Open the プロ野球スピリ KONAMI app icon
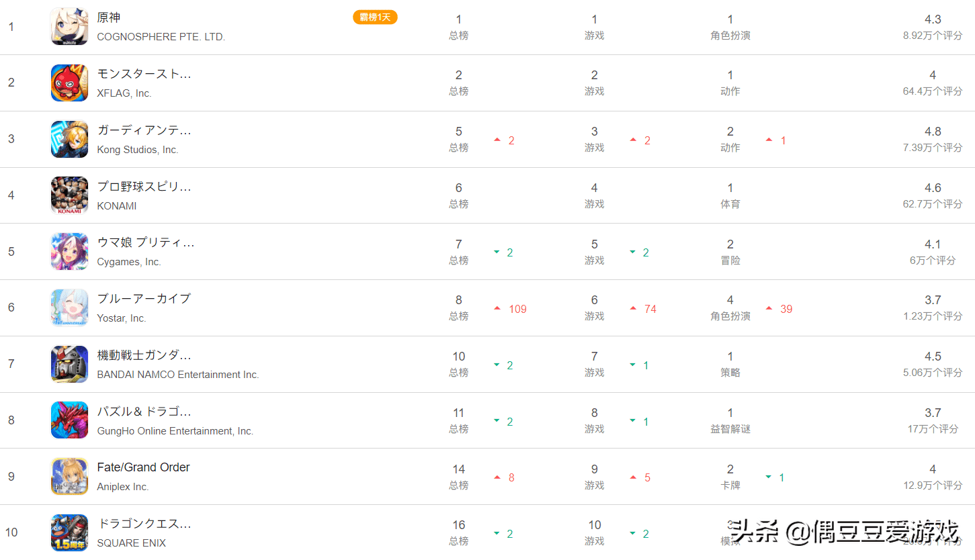975x560 pixels. (69, 195)
